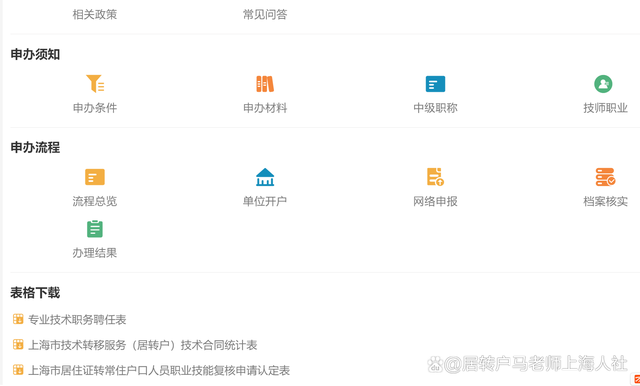The height and width of the screenshot is (386, 640).
Task: Download 专业技术职务聘任表 form
Action: tap(77, 319)
